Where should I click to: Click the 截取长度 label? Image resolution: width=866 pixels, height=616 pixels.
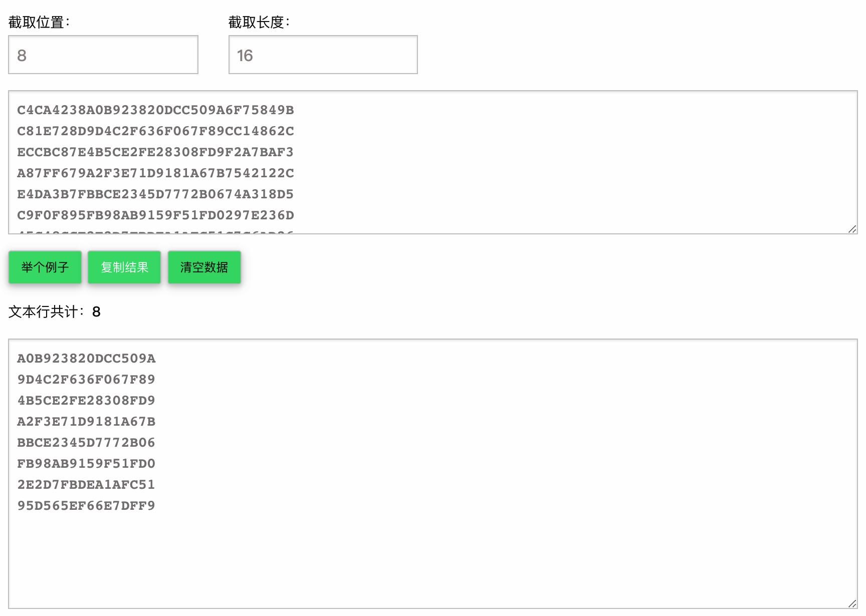click(x=259, y=23)
